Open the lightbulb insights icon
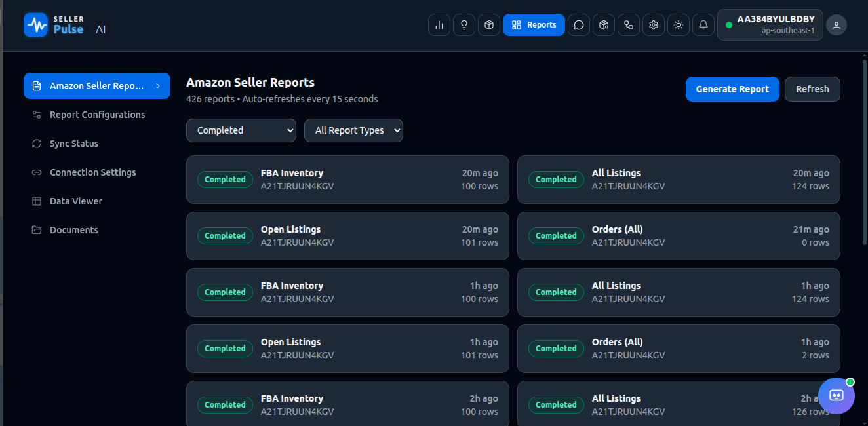Screen dimensions: 868x426 pyautogui.click(x=464, y=25)
